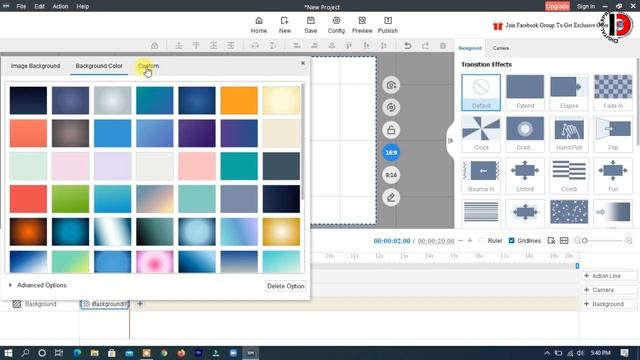The image size is (640, 360).
Task: Open the Camera tab in right panel
Action: (501, 48)
